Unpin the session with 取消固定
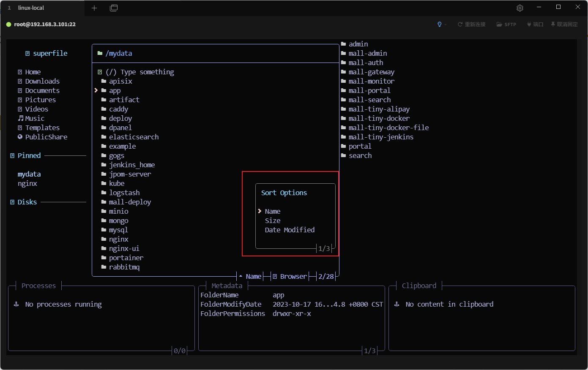The width and height of the screenshot is (588, 370). pos(564,24)
